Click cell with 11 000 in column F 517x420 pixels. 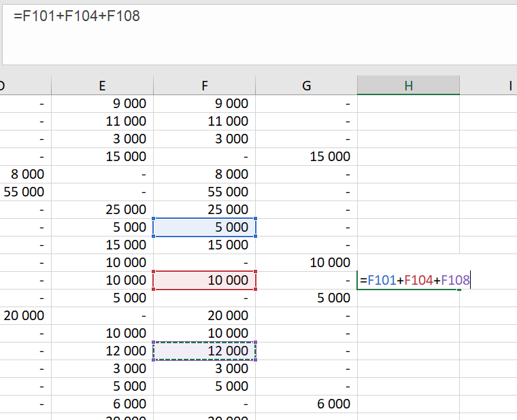click(205, 121)
